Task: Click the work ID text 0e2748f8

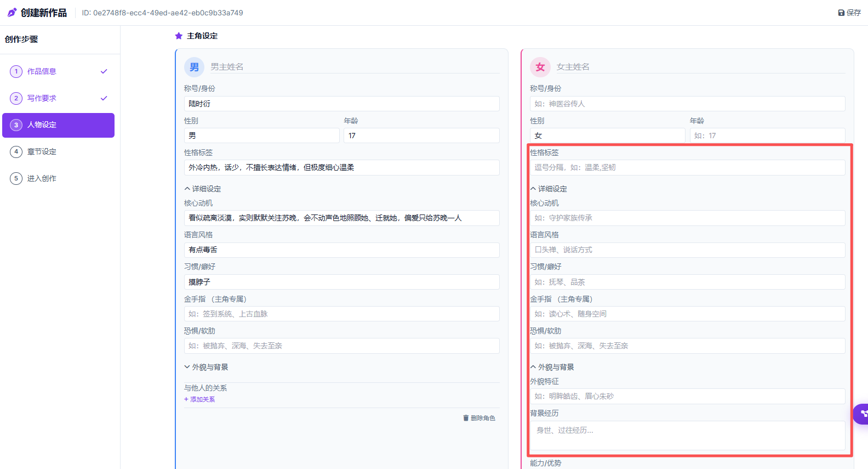Action: pyautogui.click(x=162, y=13)
